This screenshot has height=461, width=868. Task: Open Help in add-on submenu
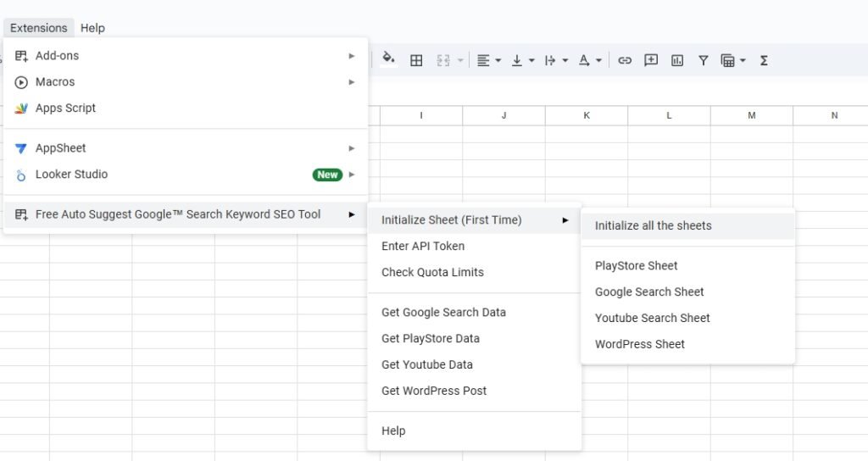click(x=475, y=431)
